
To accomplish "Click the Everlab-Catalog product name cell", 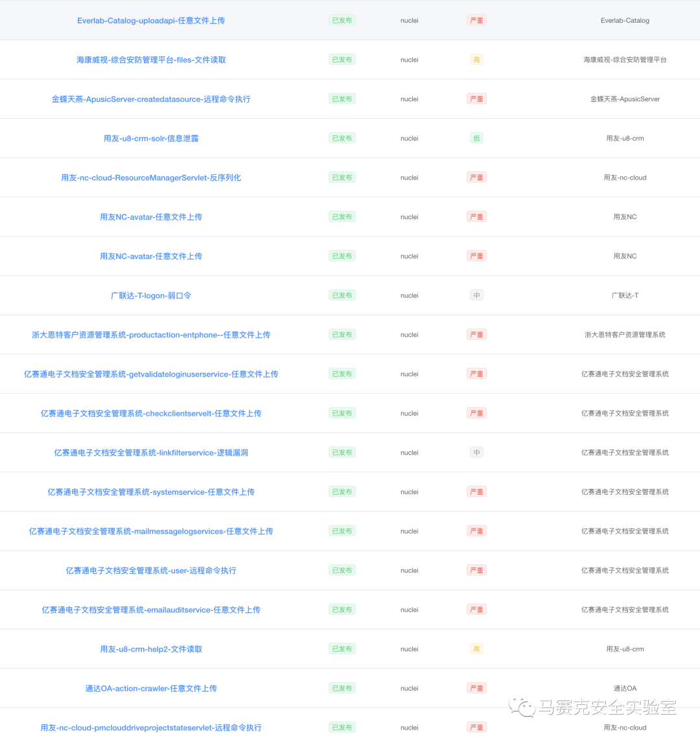I will [x=625, y=21].
